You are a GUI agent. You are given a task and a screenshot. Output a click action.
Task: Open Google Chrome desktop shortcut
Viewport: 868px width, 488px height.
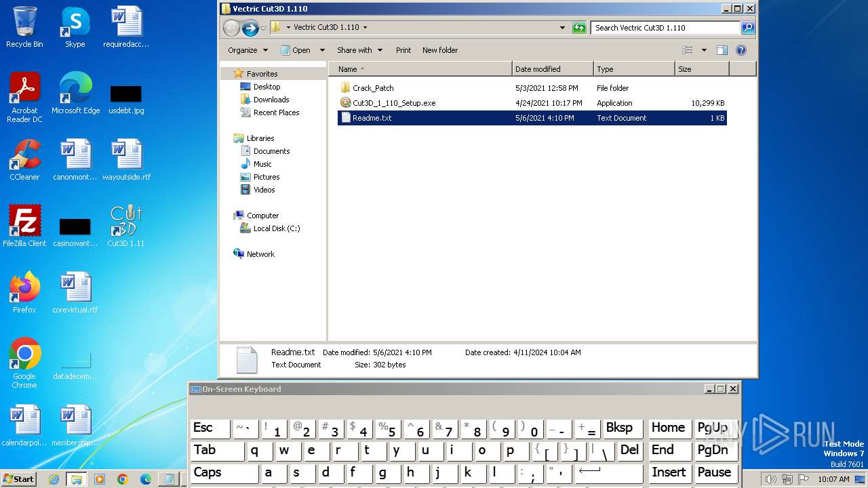24,363
